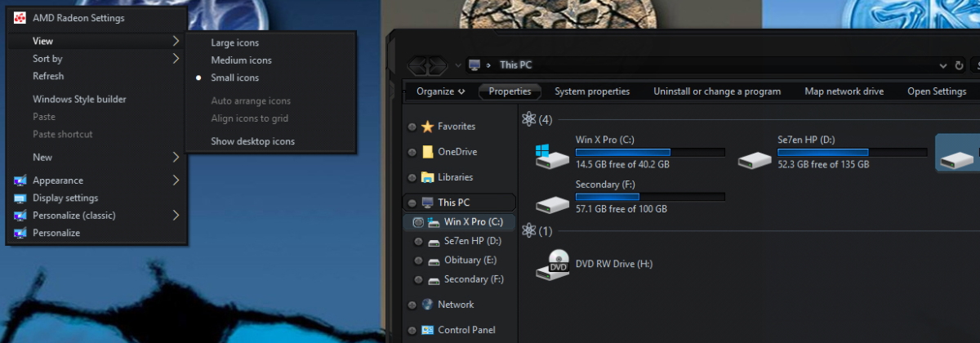Expand the Appearance submenu arrow
The width and height of the screenshot is (980, 343).
point(176,180)
